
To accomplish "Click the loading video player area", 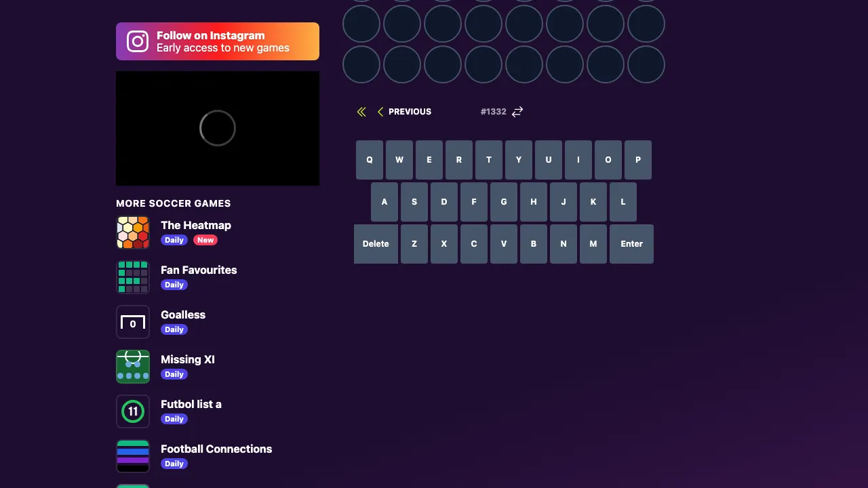I will pos(218,128).
